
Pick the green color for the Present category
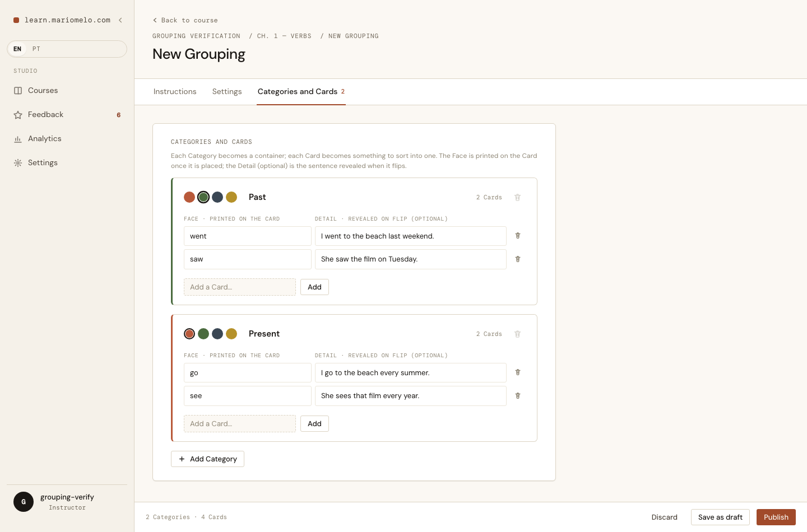click(x=203, y=334)
